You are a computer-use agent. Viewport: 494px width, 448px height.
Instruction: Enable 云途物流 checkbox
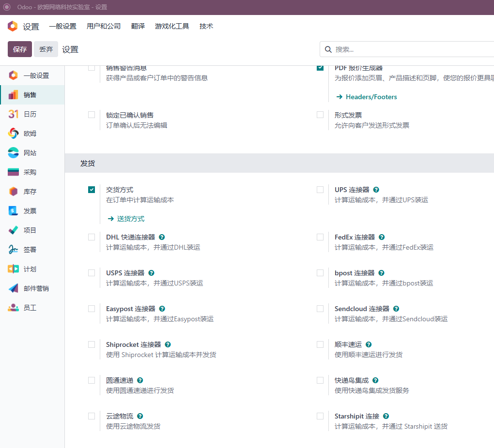92,416
